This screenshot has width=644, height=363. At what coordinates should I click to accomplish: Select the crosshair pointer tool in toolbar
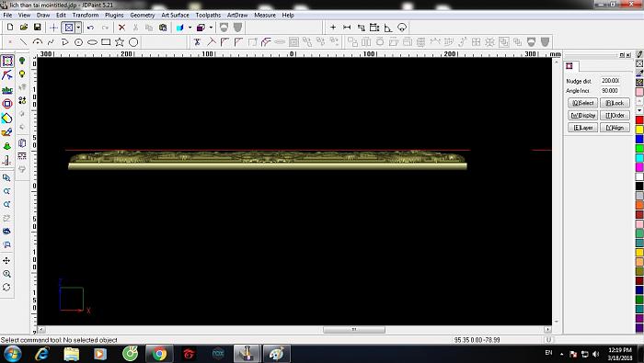(x=53, y=28)
